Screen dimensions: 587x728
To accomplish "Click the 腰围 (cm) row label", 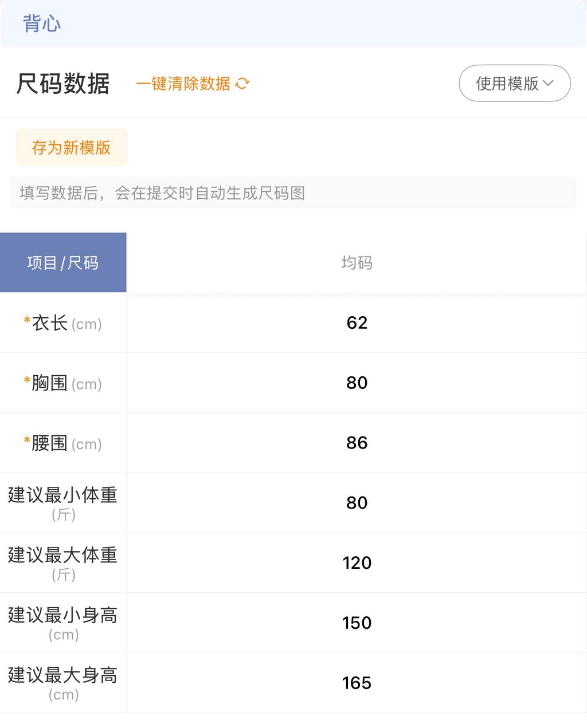I will point(63,443).
